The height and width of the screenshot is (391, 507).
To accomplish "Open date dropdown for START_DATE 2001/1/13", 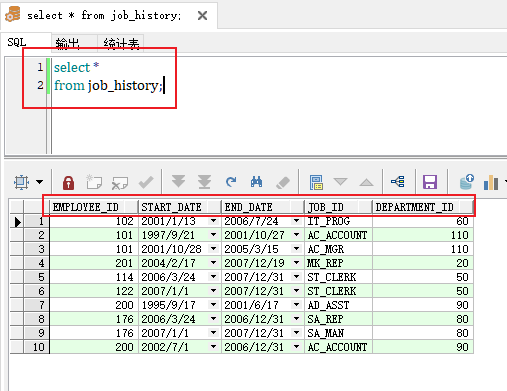I will pos(213,221).
